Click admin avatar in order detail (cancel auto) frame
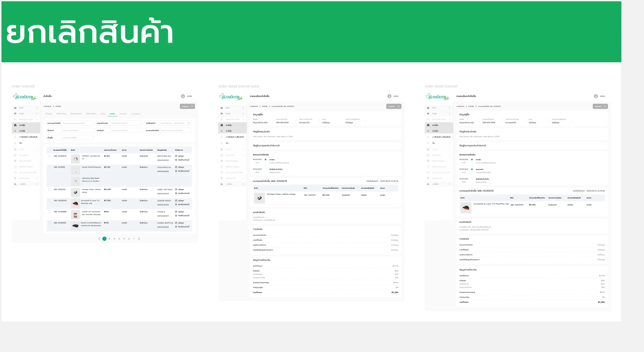 point(389,96)
